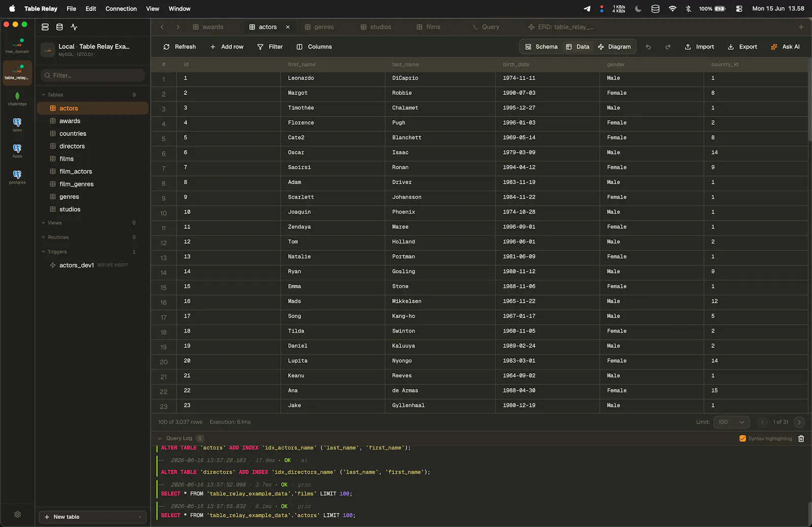Open settings gear in bottom-left corner
Screen dimensions: 812x527
(17, 514)
